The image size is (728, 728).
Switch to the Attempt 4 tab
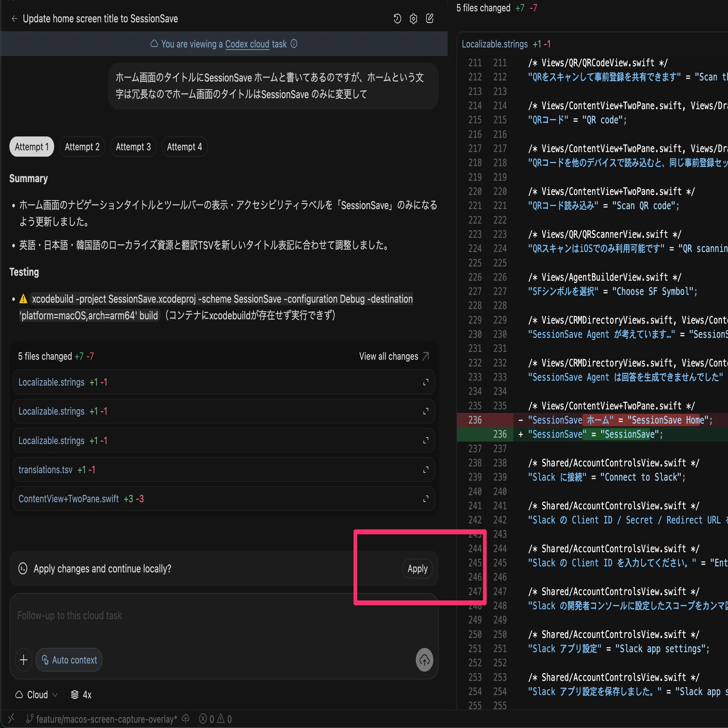click(x=184, y=147)
